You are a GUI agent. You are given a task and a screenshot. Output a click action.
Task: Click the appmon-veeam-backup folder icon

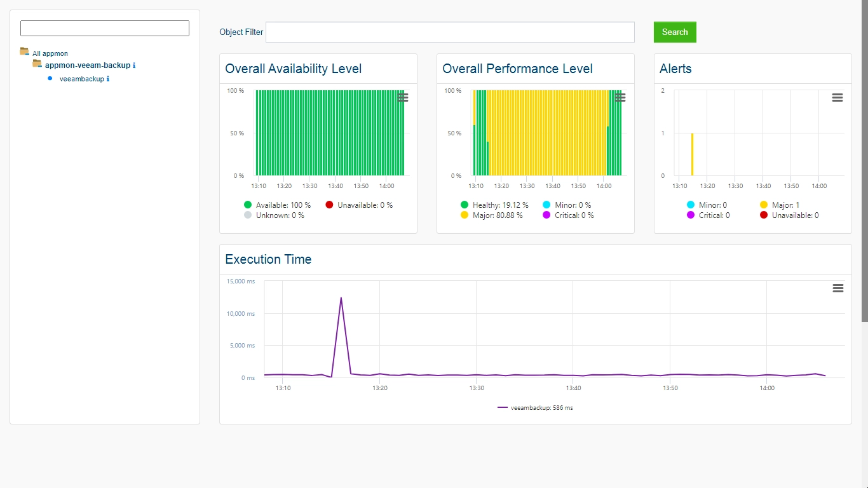(x=37, y=64)
